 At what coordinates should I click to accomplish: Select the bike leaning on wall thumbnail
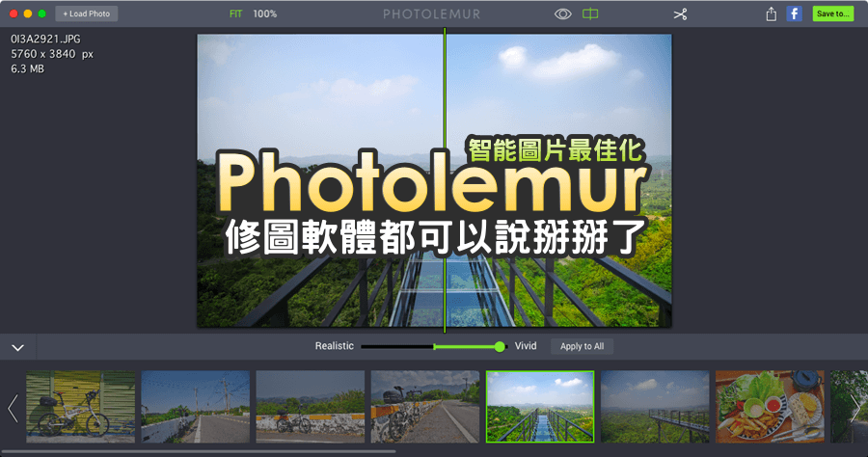point(310,407)
